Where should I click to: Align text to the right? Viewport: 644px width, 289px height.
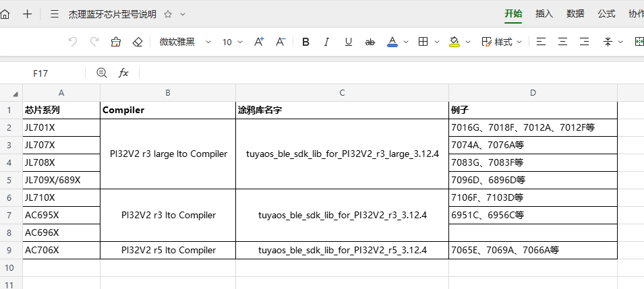click(584, 42)
